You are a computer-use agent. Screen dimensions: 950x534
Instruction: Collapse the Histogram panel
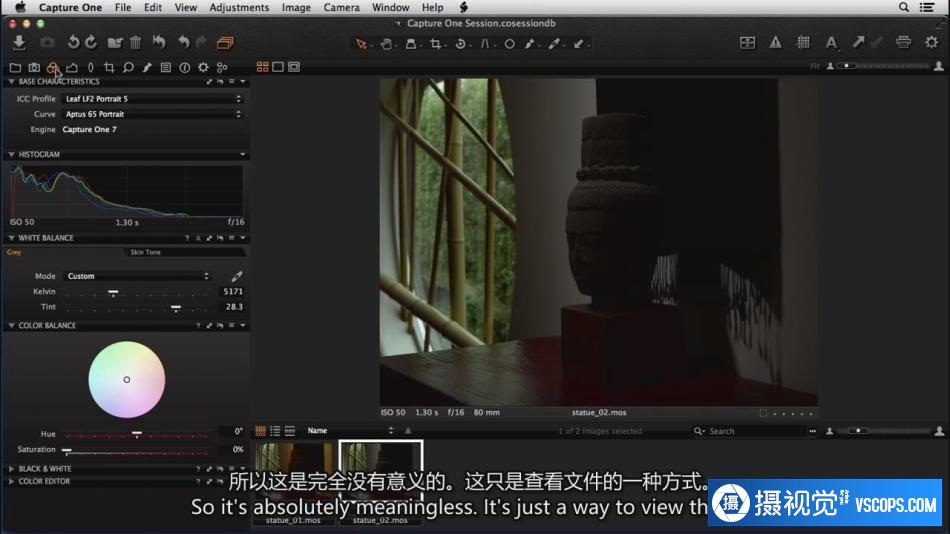(12, 155)
